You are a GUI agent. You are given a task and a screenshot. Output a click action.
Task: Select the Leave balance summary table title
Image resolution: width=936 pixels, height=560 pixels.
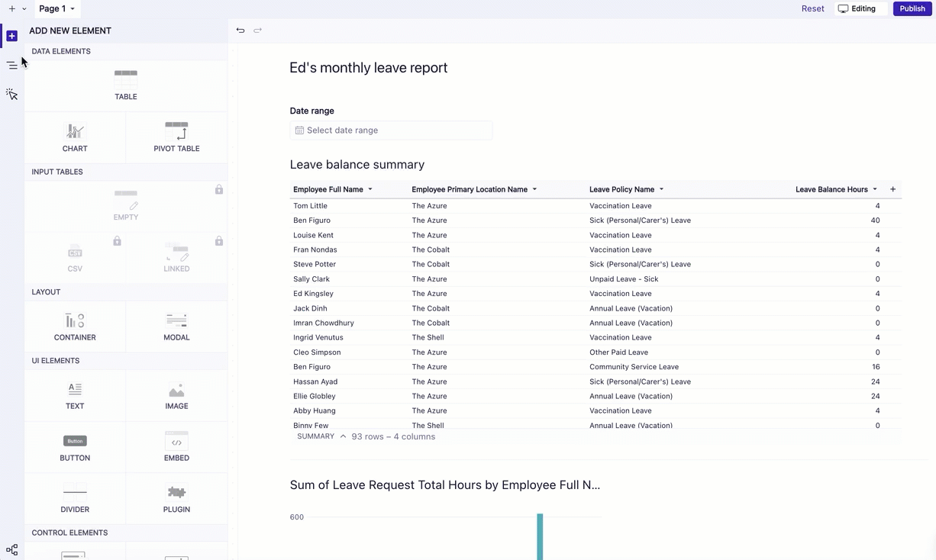tap(357, 165)
